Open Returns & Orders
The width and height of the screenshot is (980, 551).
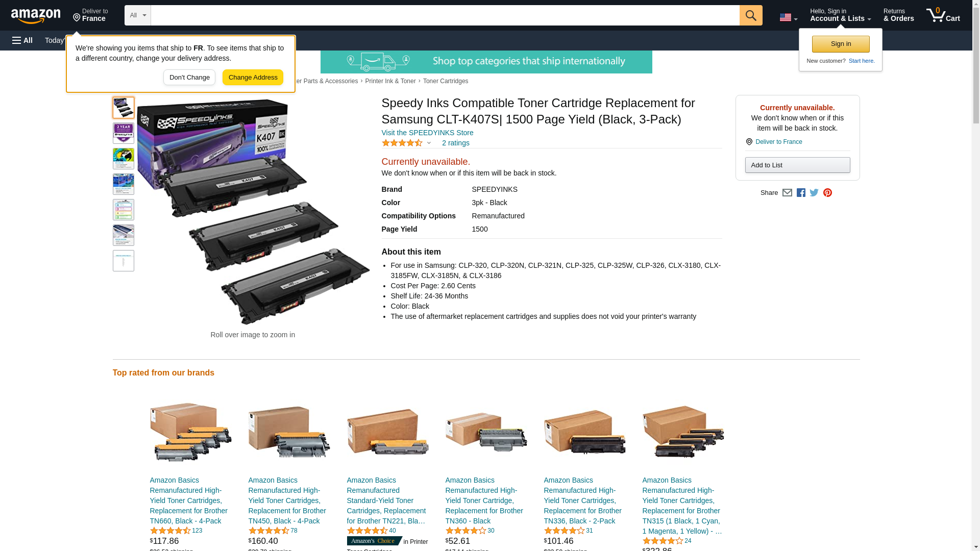[898, 15]
